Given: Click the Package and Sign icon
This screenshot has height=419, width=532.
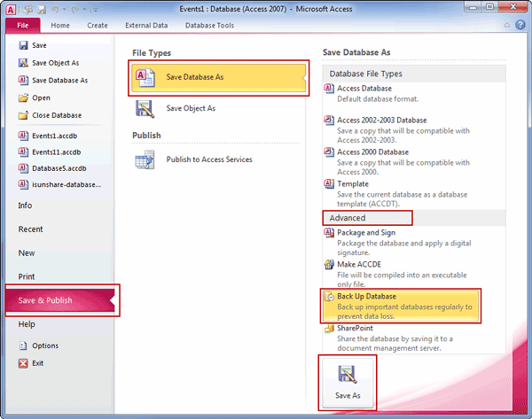Looking at the screenshot, I should click(x=329, y=233).
